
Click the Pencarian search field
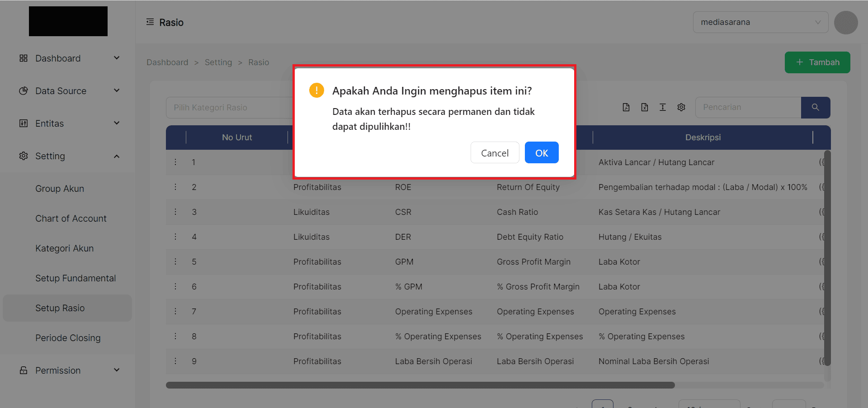[748, 107]
